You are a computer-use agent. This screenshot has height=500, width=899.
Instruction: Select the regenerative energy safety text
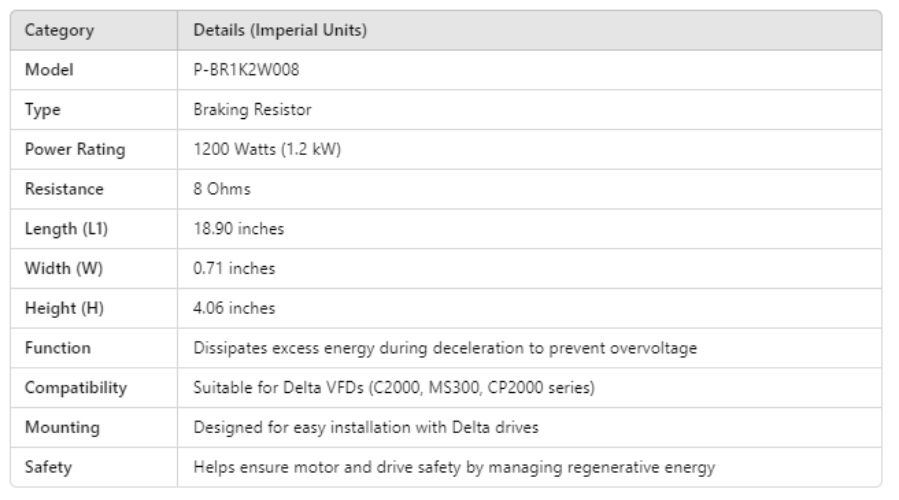pos(454,467)
